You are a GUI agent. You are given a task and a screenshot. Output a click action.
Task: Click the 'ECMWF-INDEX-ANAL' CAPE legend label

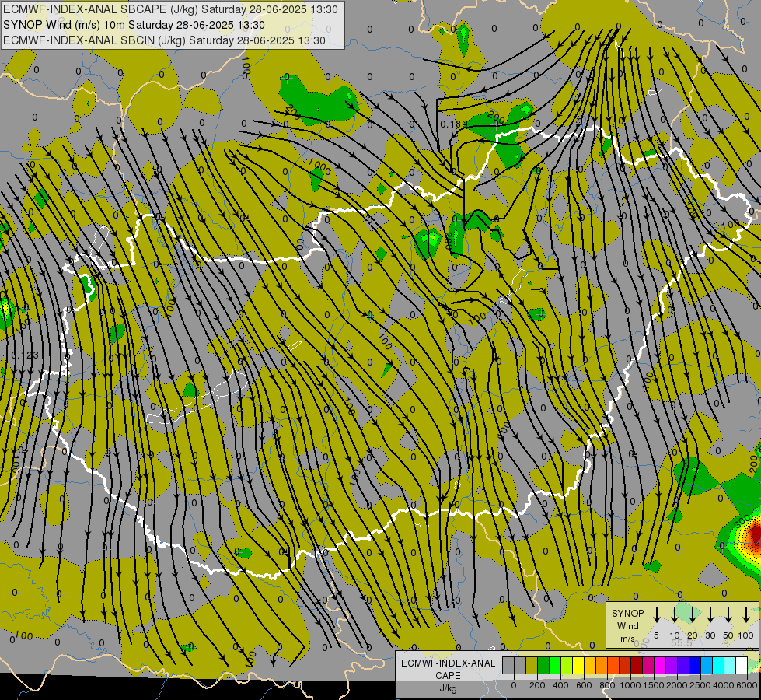[x=448, y=663]
